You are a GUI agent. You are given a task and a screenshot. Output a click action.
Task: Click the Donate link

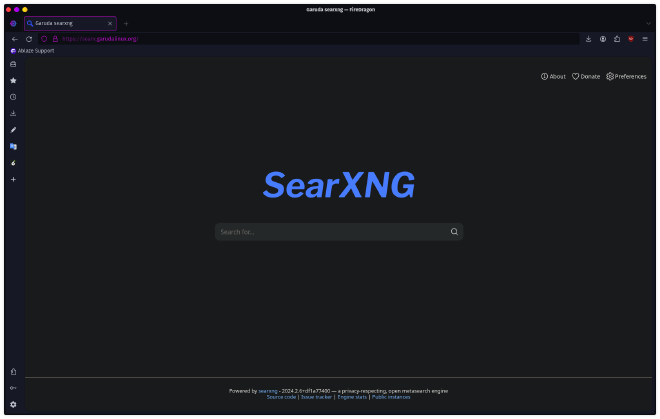(x=586, y=76)
